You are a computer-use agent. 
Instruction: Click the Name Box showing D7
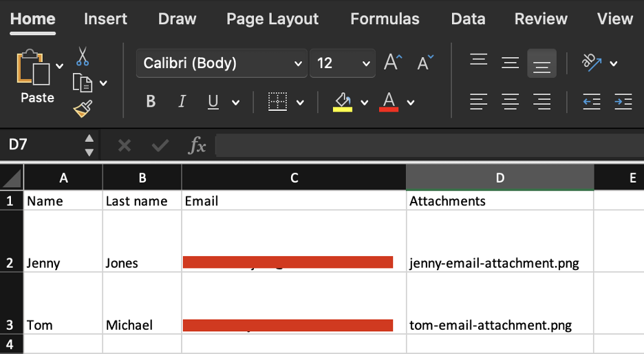tap(41, 145)
